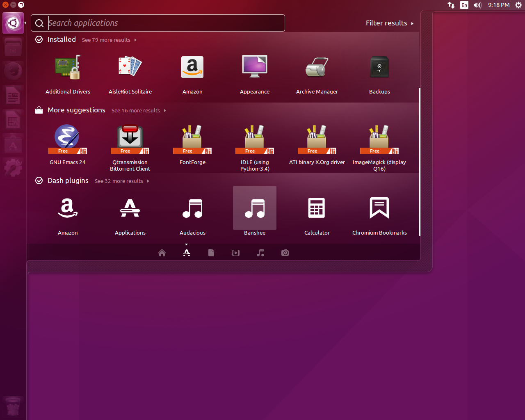Expand See 79 more results
Image resolution: width=525 pixels, height=420 pixels.
pos(109,40)
